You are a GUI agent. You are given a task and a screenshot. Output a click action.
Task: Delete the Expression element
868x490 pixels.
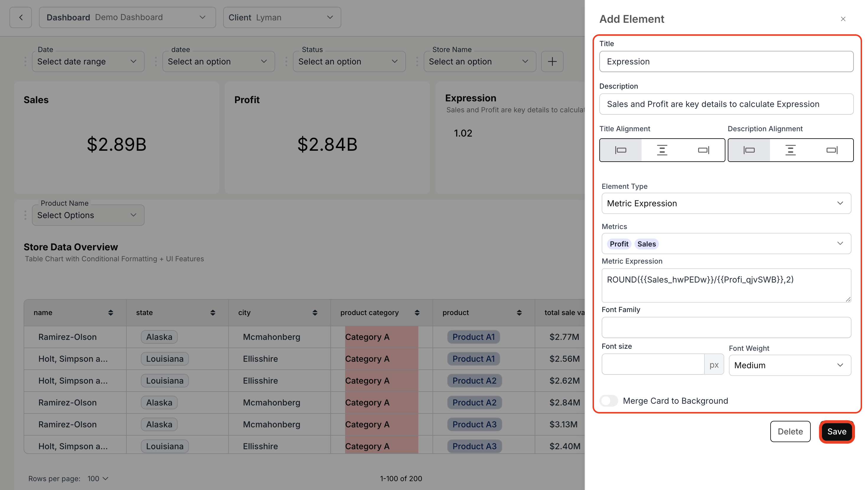pos(790,431)
